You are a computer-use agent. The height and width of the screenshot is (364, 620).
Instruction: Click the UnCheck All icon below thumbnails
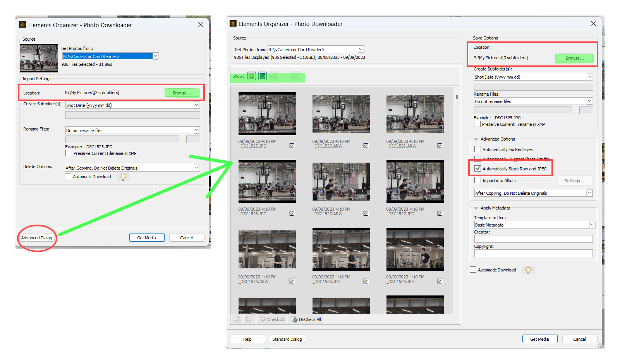point(293,319)
